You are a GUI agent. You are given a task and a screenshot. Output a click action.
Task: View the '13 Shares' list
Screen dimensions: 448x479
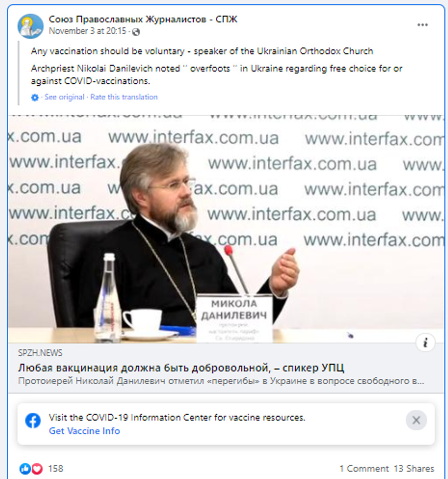pos(414,468)
